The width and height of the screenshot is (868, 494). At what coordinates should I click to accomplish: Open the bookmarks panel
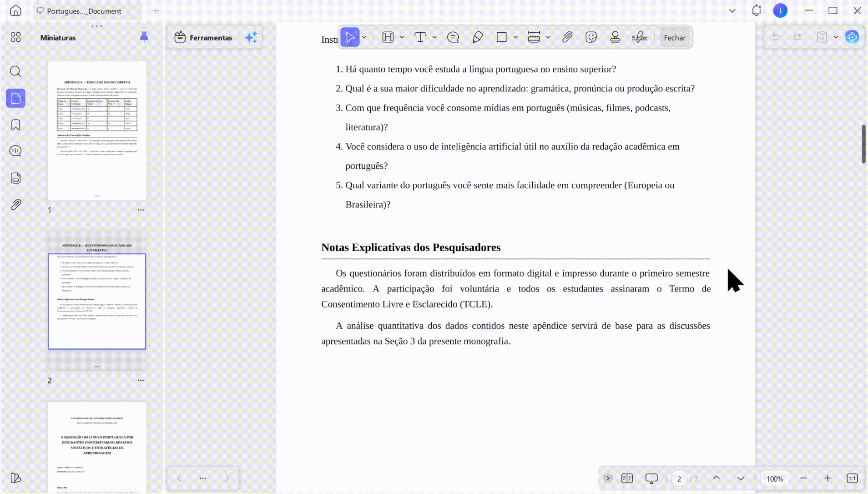[x=16, y=125]
